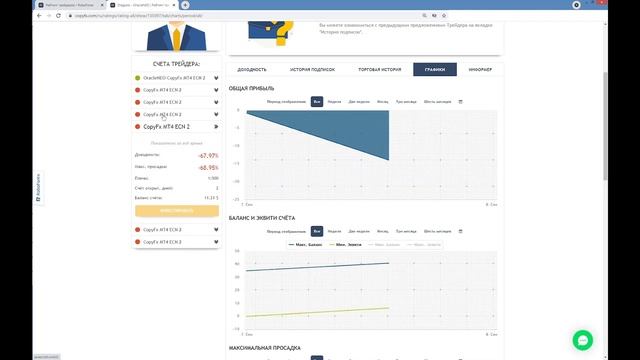The image size is (640, 360).
Task: Select Неделя period in Общая прибыль chart
Action: point(334,102)
